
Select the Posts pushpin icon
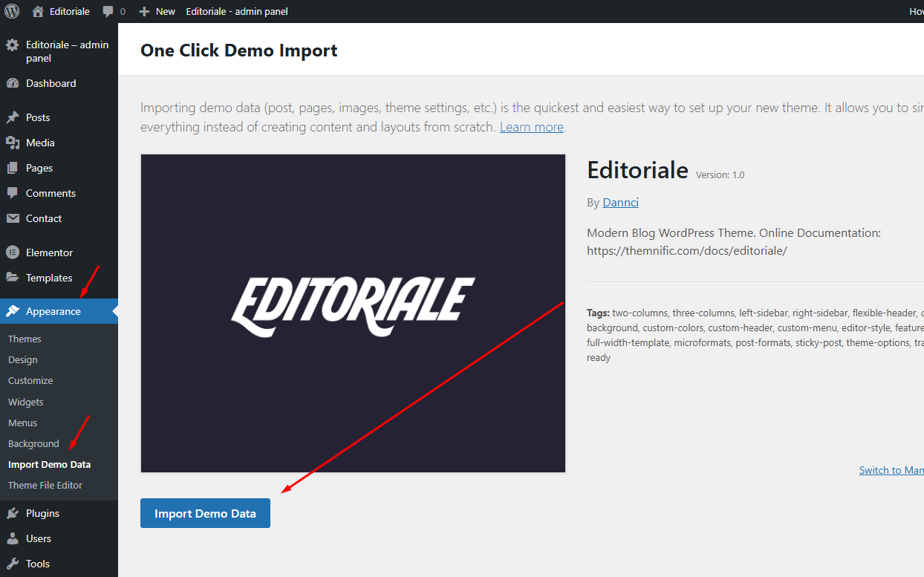[x=13, y=117]
